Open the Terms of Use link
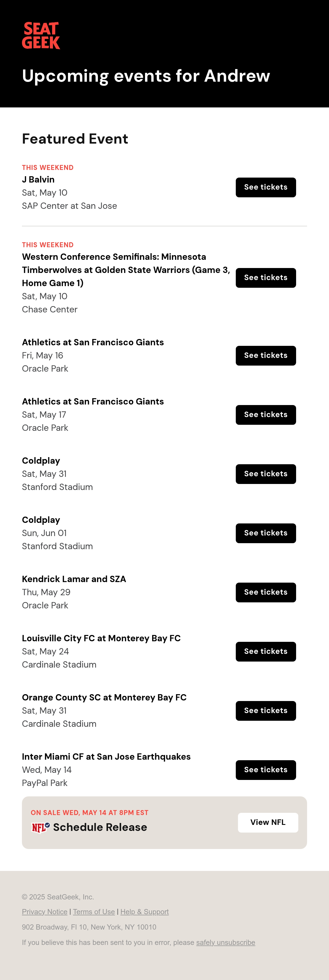Screen dimensions: 329x980 94,911
